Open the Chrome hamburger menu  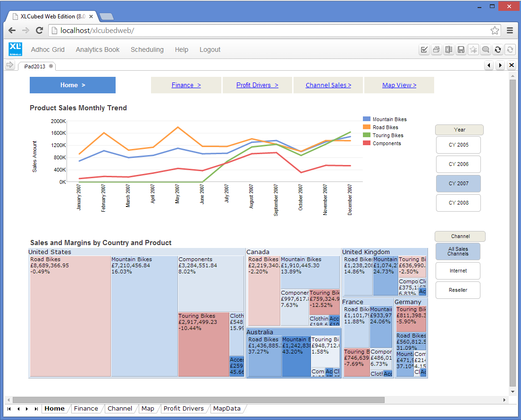click(x=510, y=31)
